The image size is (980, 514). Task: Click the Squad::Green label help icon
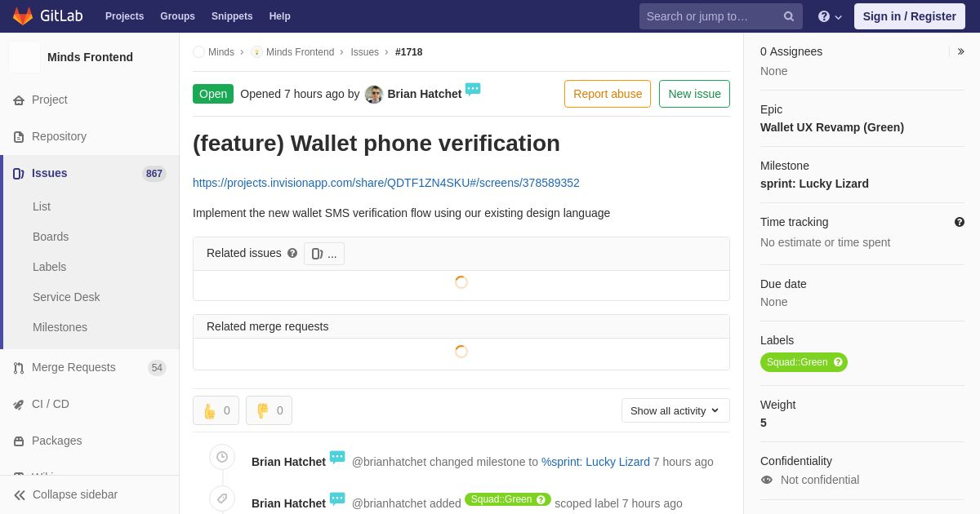click(838, 362)
